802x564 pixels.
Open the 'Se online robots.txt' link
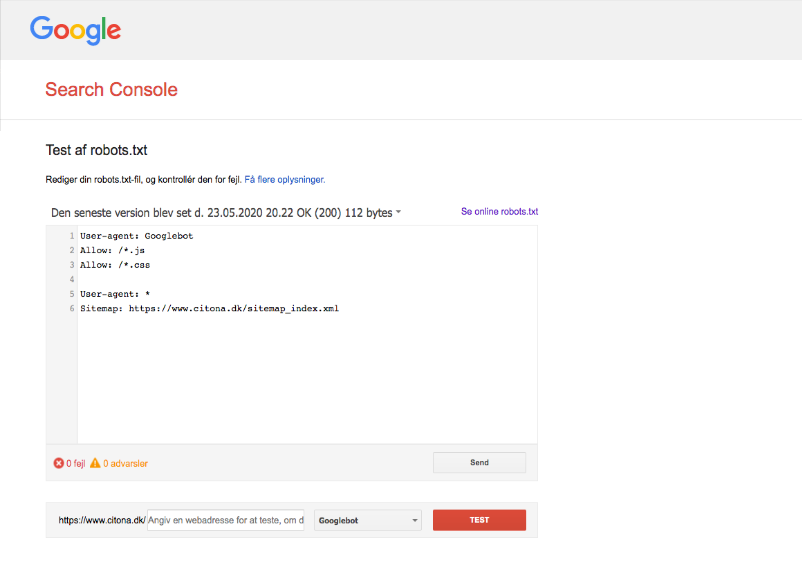500,212
